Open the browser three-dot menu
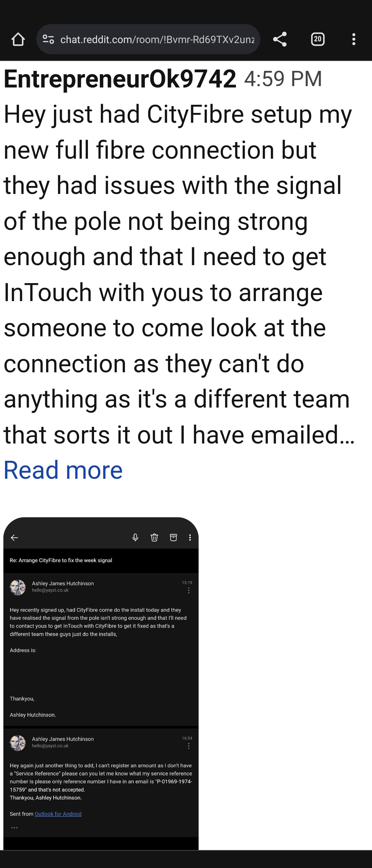This screenshot has width=372, height=868. tap(354, 39)
